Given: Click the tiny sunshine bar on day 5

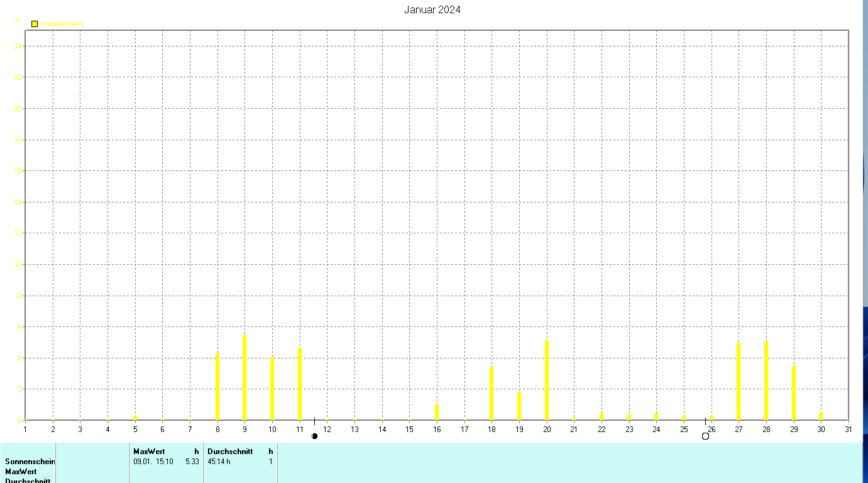Looking at the screenshot, I should coord(135,418).
